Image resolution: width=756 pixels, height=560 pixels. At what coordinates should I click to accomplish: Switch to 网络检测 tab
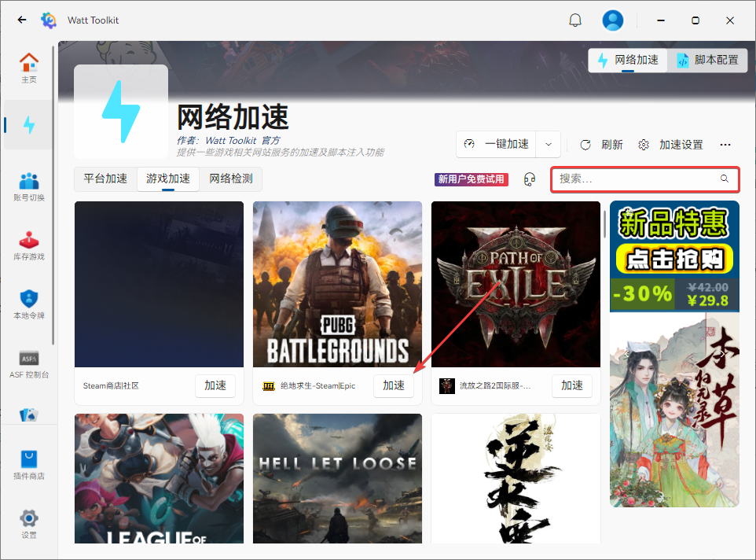[x=231, y=179]
